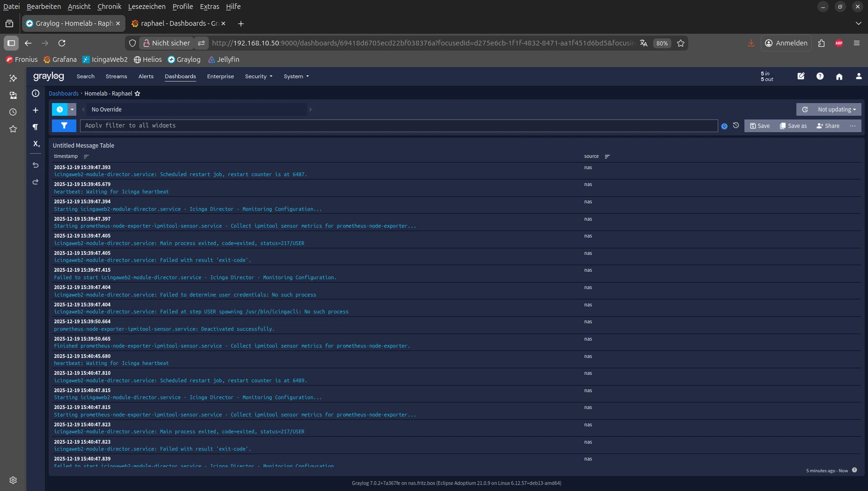Open the highlighting rules paragraph icon
868x491 pixels.
coord(36,127)
